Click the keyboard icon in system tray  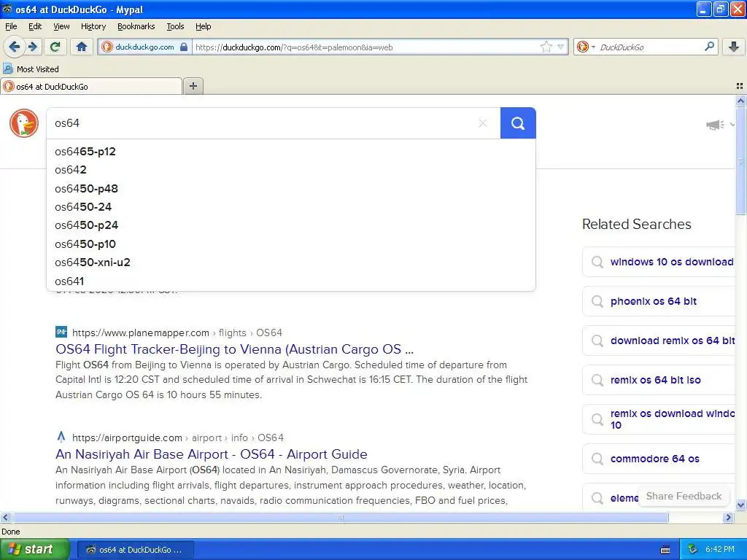665,550
